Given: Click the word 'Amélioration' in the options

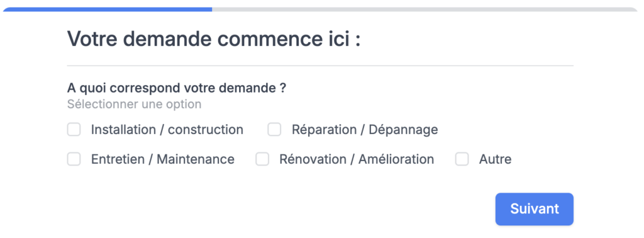Looking at the screenshot, I should click(396, 159).
